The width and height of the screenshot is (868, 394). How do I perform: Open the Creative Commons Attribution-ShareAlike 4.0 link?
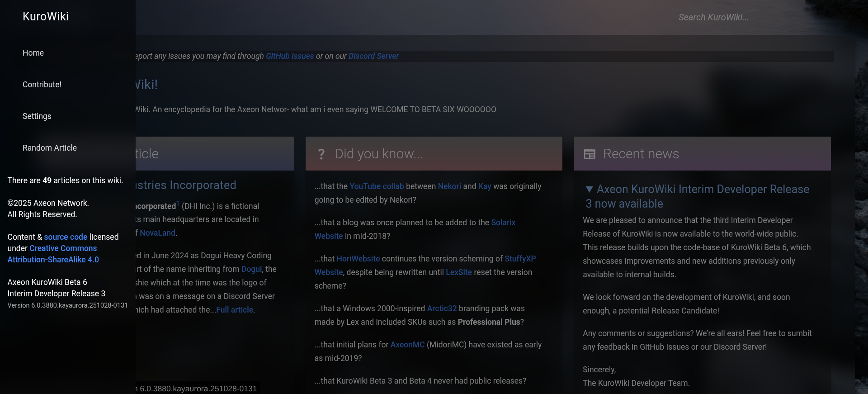tap(53, 254)
